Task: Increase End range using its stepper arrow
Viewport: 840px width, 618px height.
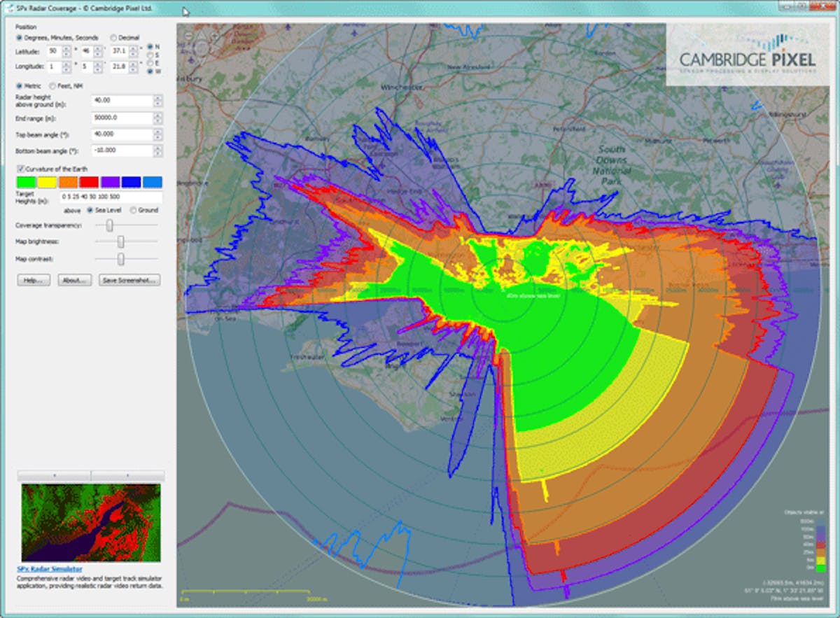Action: tap(158, 115)
